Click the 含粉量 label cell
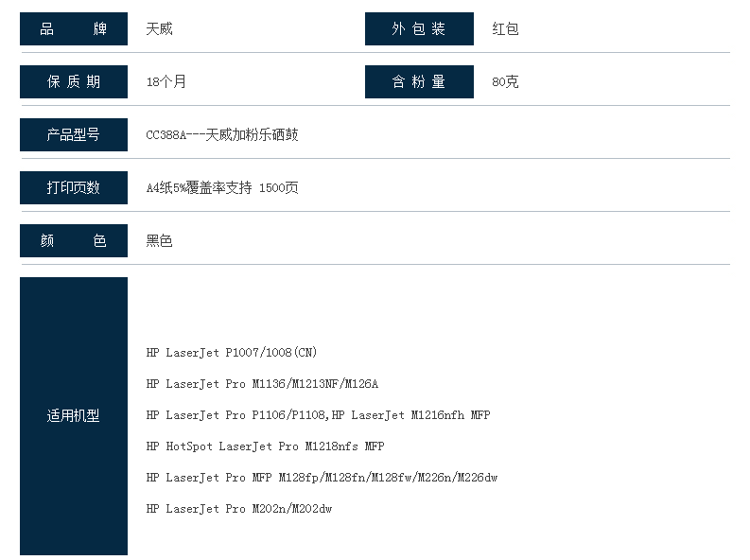The image size is (750, 560). [419, 81]
